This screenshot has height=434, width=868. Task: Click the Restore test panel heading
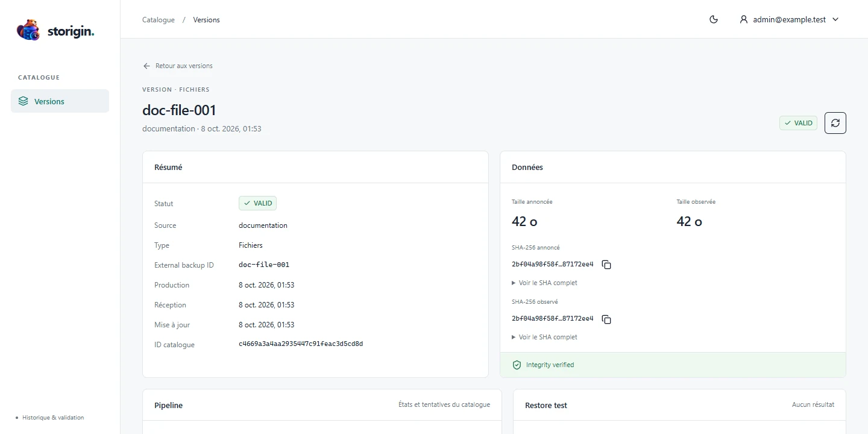pyautogui.click(x=546, y=406)
